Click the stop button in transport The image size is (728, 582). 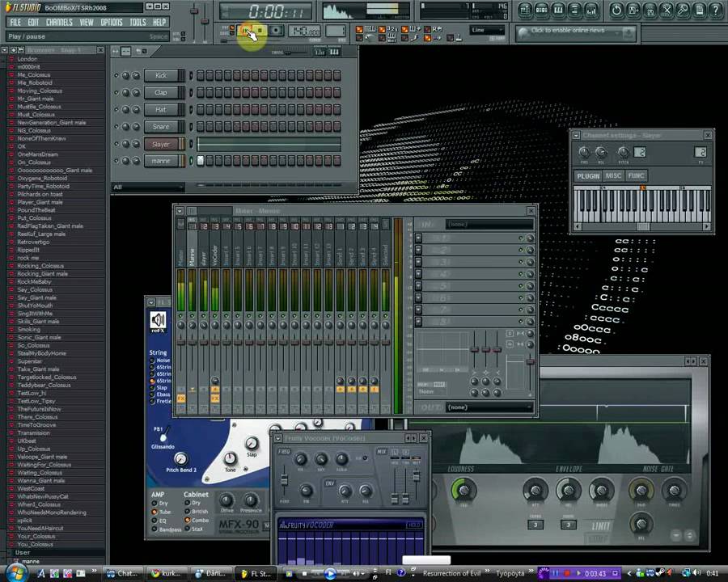coord(260,31)
